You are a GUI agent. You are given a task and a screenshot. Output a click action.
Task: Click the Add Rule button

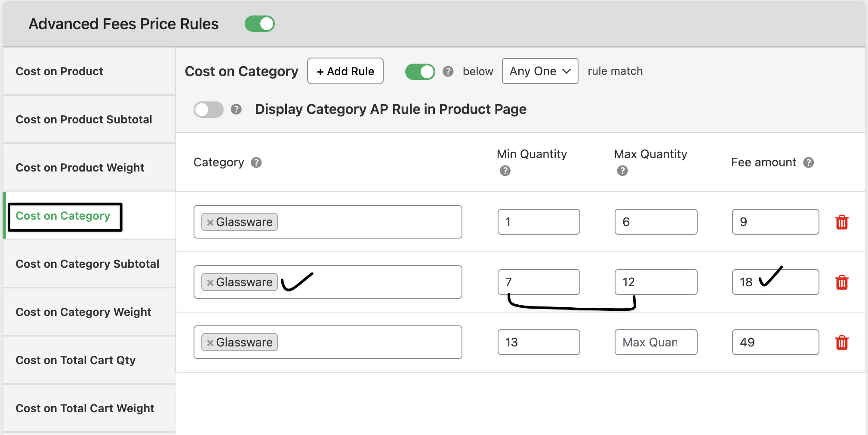[x=345, y=71]
